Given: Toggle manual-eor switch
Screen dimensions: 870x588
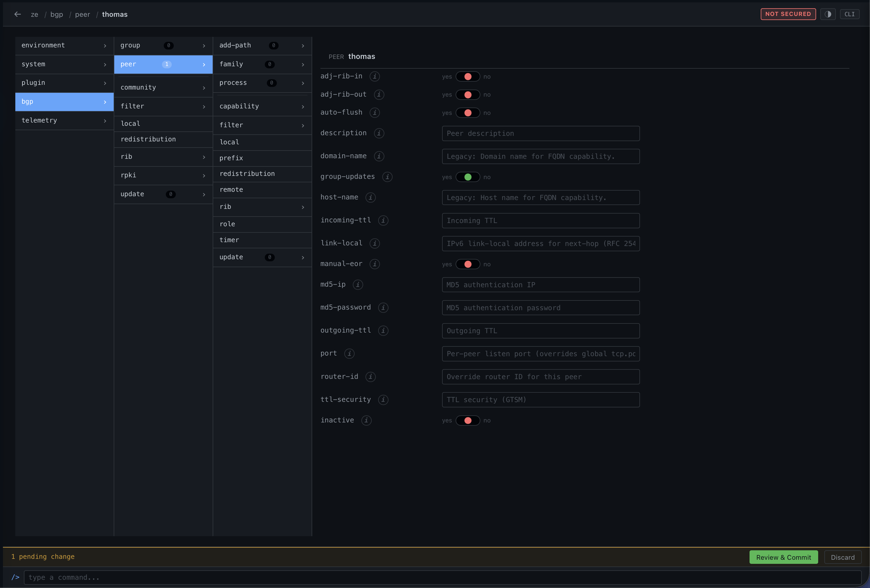Looking at the screenshot, I should click(x=468, y=264).
